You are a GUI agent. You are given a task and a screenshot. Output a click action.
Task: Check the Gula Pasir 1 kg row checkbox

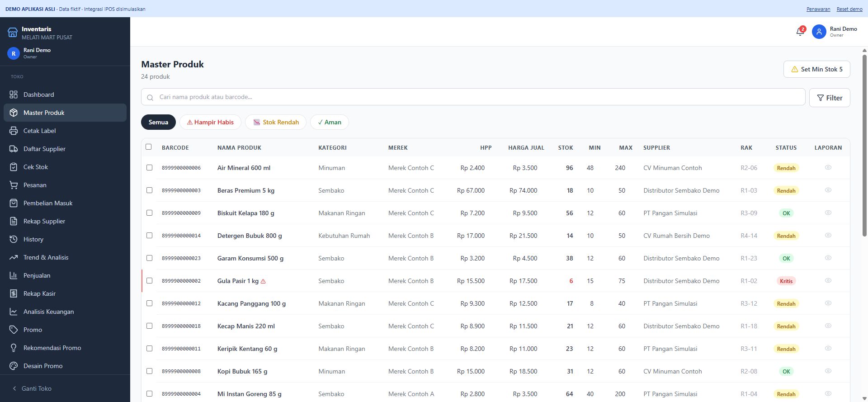(150, 281)
